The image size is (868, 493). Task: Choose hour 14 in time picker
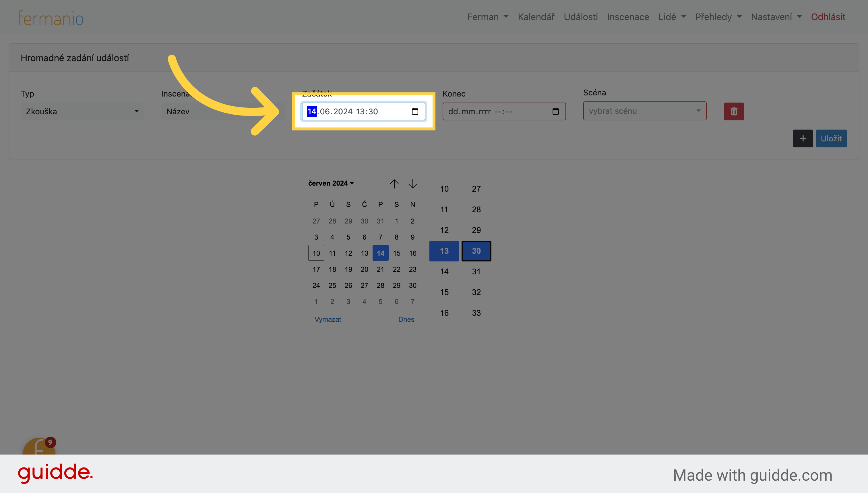(444, 271)
